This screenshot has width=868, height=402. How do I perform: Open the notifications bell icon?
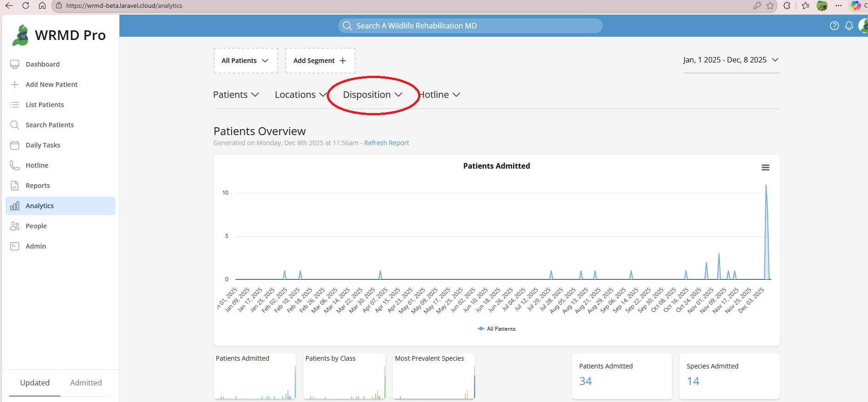[x=849, y=26]
